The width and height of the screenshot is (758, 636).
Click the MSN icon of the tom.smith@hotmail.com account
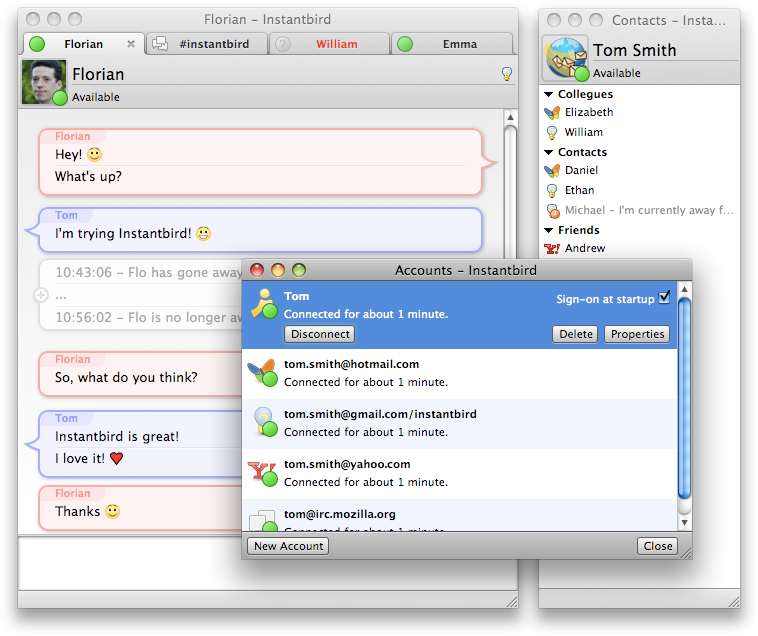coord(262,373)
